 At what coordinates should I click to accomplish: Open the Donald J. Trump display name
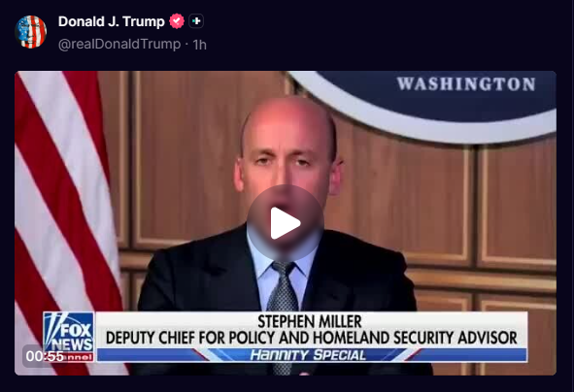point(112,21)
